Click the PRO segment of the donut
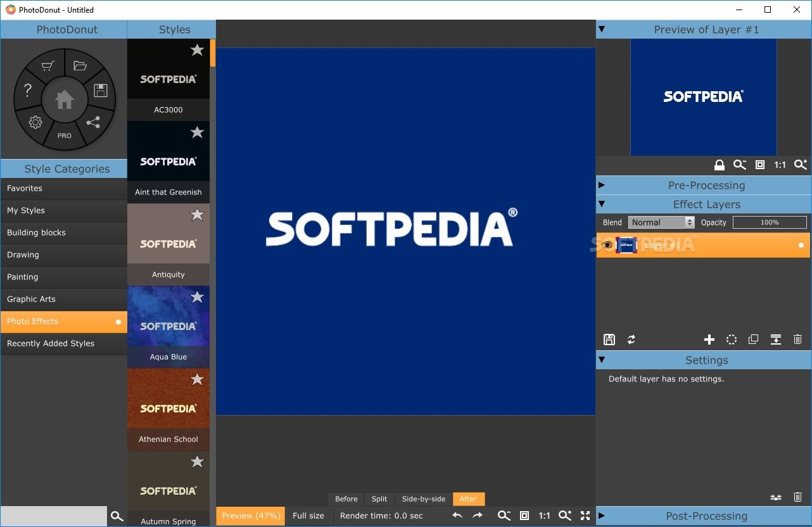This screenshot has width=812, height=527. pyautogui.click(x=65, y=136)
